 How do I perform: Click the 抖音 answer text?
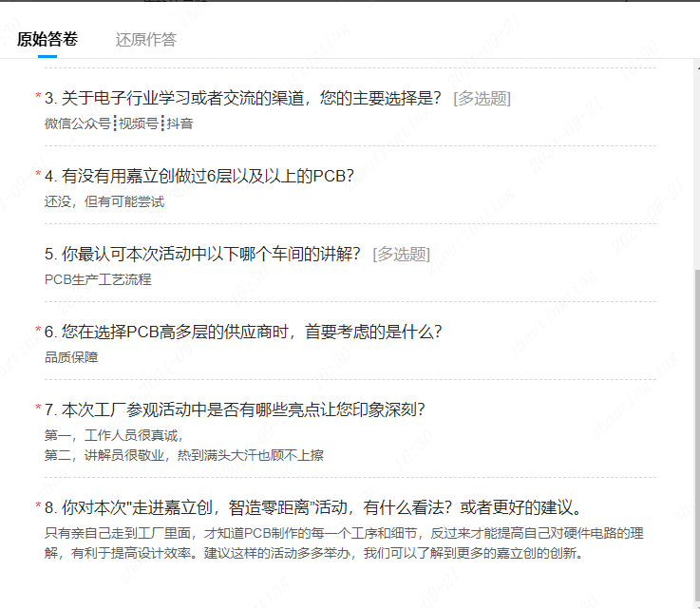180,124
